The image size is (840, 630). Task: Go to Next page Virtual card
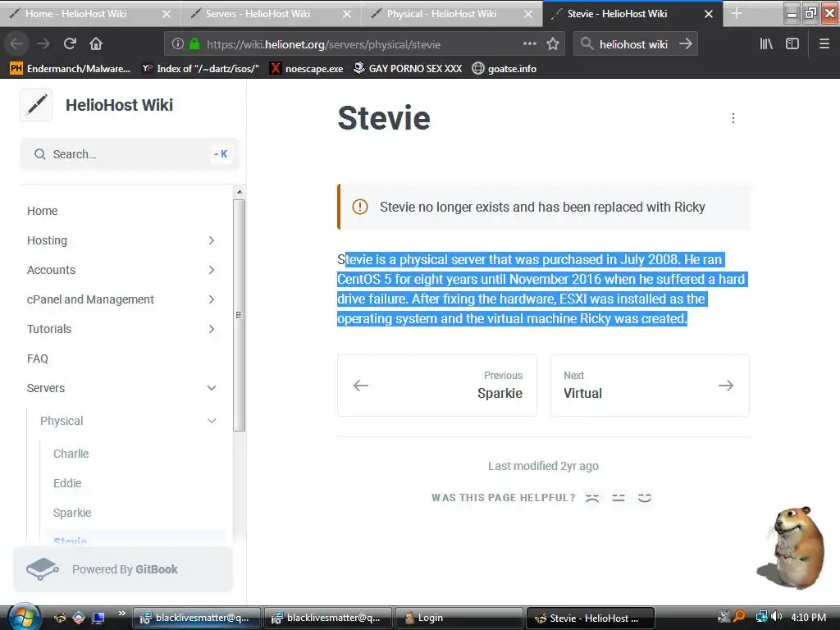tap(650, 386)
